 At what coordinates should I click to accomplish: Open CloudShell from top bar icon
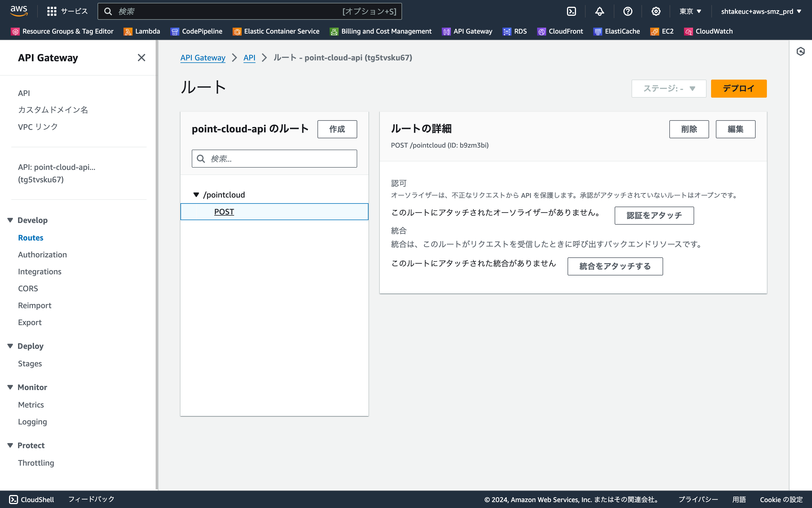572,11
